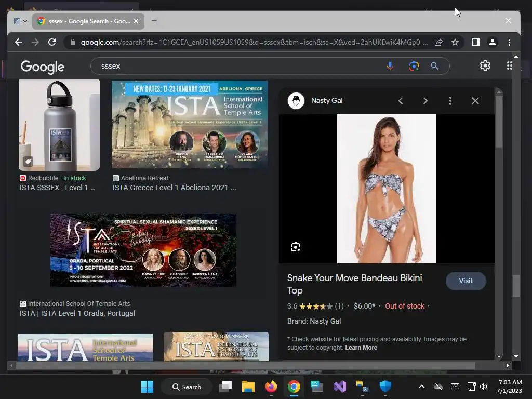Click the preview panel scroll-down arrow
This screenshot has height=399, width=532.
tap(499, 356)
